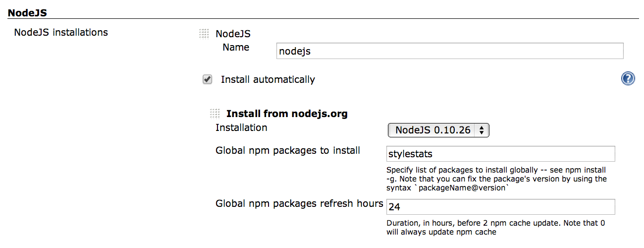This screenshot has height=248, width=644.
Task: Click the stylestats packages input field
Action: point(500,154)
